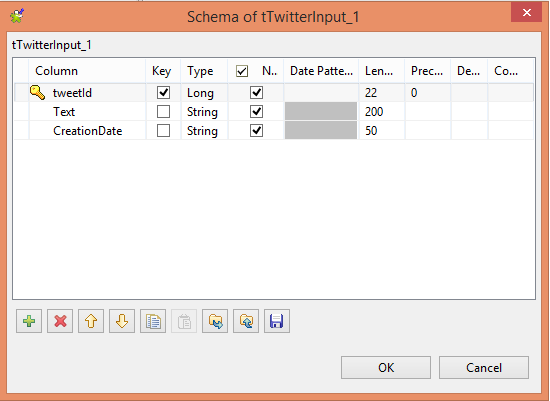Click the Type column header
This screenshot has width=550, height=401.
pos(204,71)
